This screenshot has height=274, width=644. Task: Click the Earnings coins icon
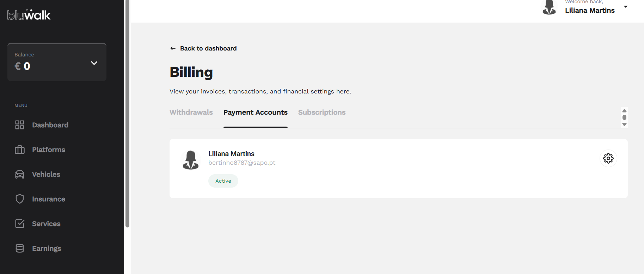click(x=20, y=248)
